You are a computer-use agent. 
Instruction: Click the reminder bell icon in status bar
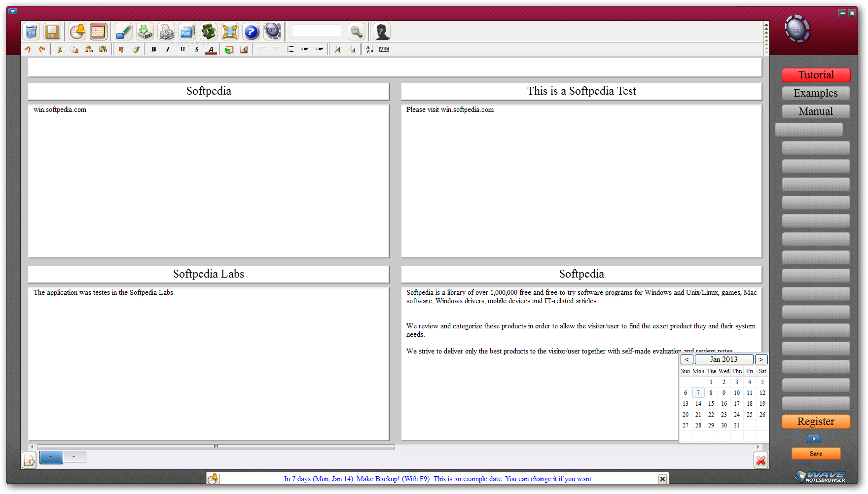point(213,479)
